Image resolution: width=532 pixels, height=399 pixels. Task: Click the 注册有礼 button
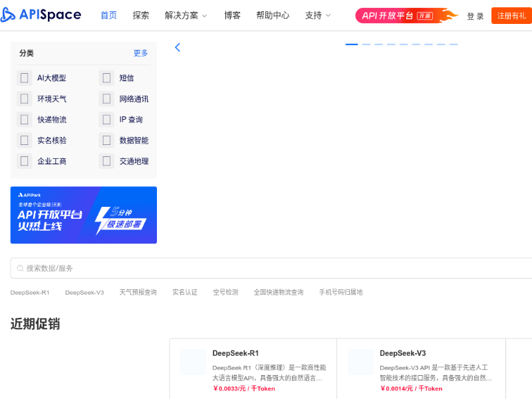[511, 15]
